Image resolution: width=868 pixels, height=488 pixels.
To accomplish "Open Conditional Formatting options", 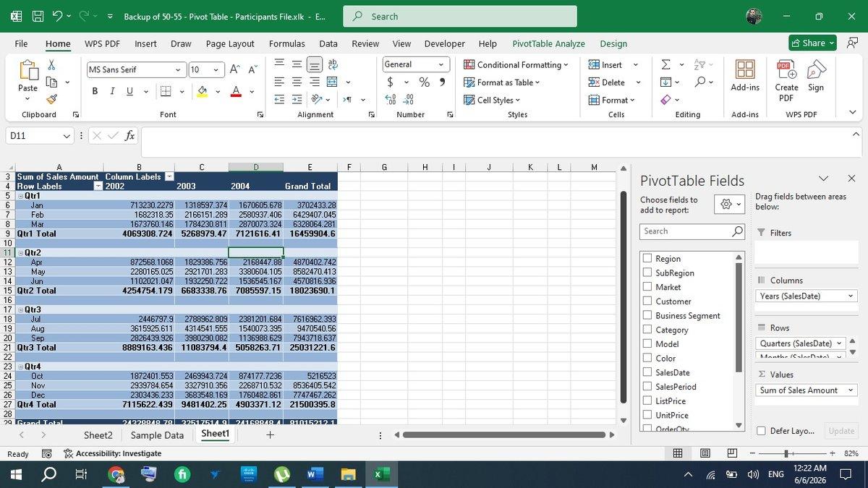I will coord(516,64).
